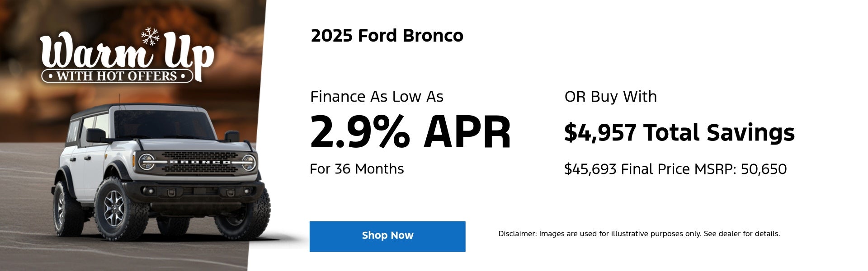Image resolution: width=868 pixels, height=271 pixels.
Task: Click the 2.9% APR offer text
Action: pos(410,132)
